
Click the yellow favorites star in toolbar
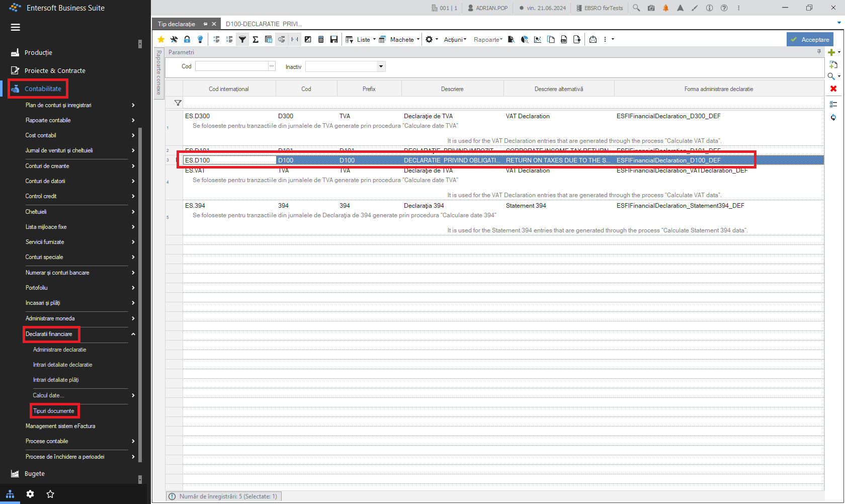161,39
